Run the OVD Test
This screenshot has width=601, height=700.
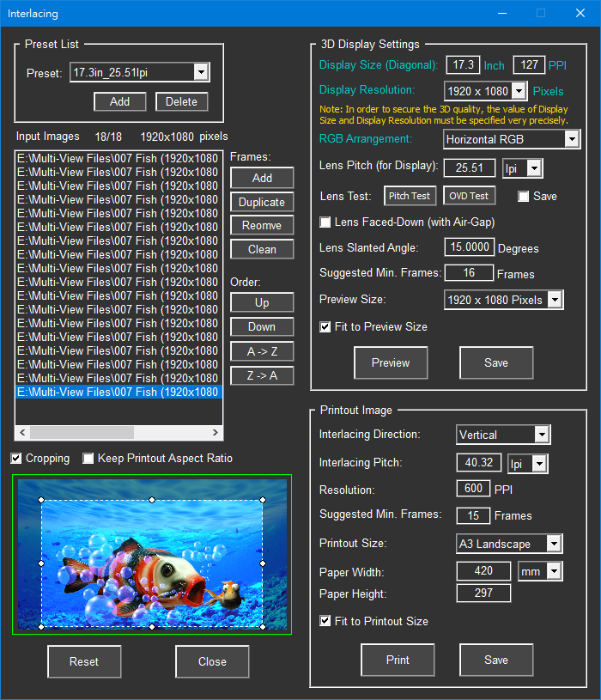pyautogui.click(x=469, y=196)
